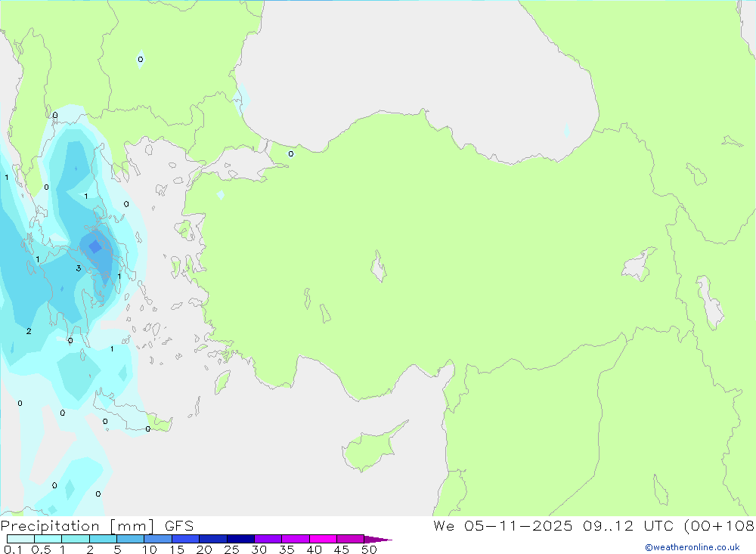Click the legend's above-50 arrow tip
The height and width of the screenshot is (554, 756).
pyautogui.click(x=379, y=540)
